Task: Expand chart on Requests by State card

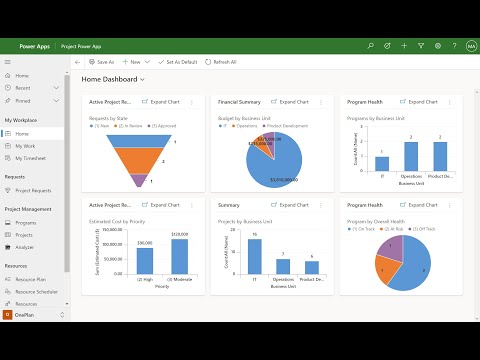Action: [161, 102]
